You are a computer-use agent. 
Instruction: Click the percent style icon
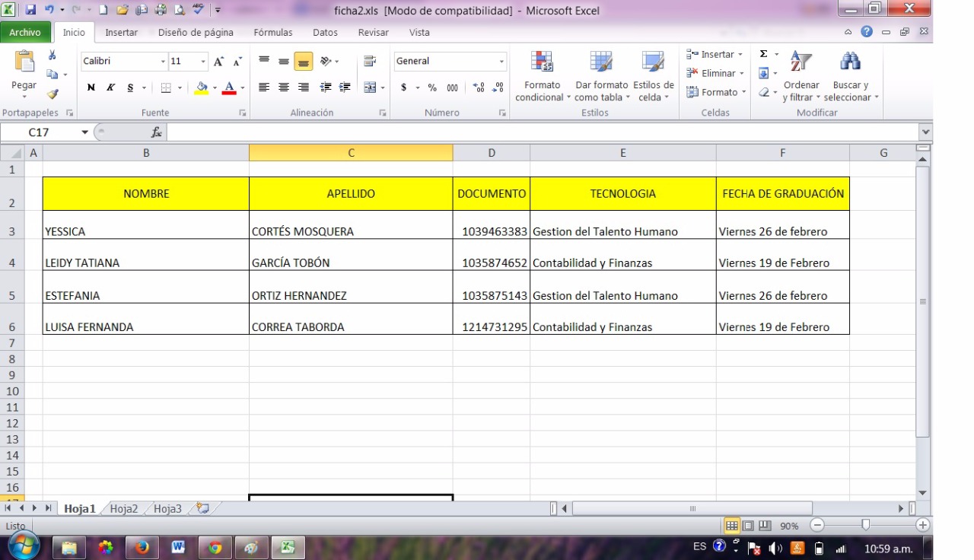(x=432, y=88)
